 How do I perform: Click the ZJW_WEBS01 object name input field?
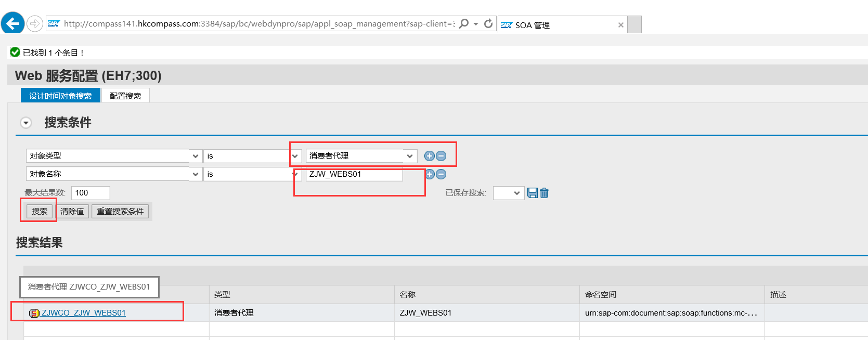tap(354, 174)
